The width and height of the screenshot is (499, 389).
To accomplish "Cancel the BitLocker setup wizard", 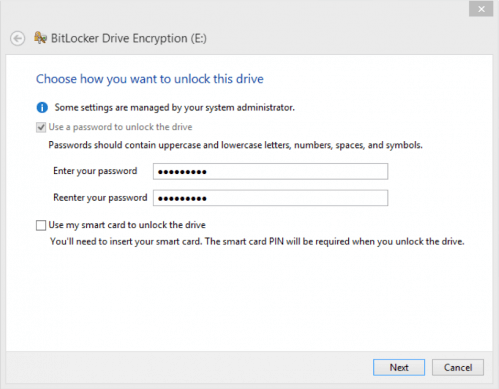I will click(x=458, y=367).
